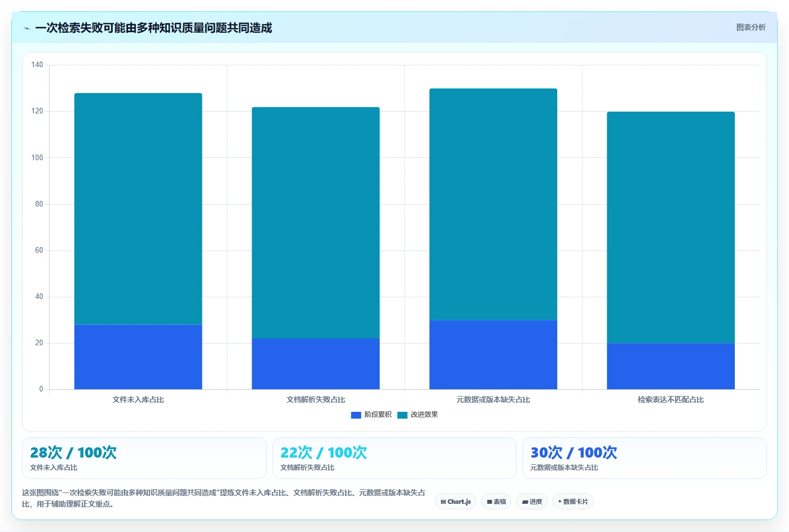The height and width of the screenshot is (532, 789).
Task: Click the lightning icon beside the chart title
Action: click(27, 28)
